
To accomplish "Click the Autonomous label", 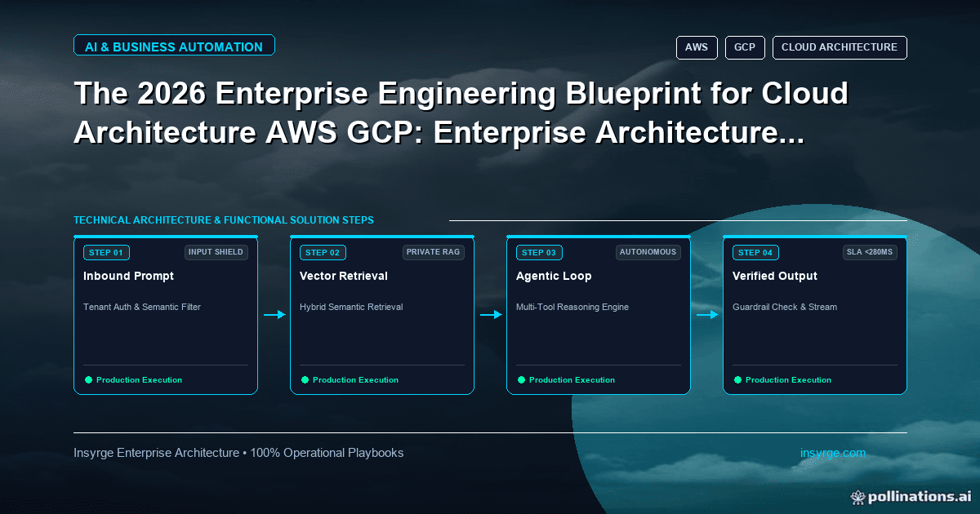I will [648, 252].
